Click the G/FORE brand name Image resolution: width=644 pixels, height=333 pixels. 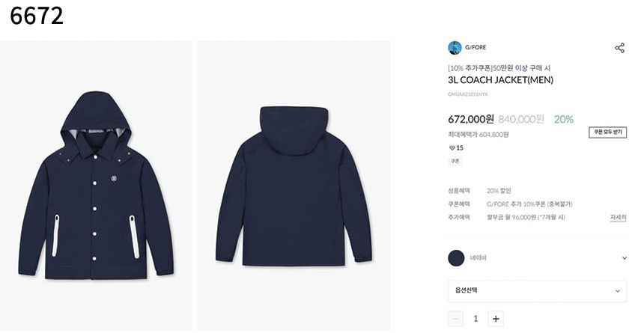pos(476,47)
